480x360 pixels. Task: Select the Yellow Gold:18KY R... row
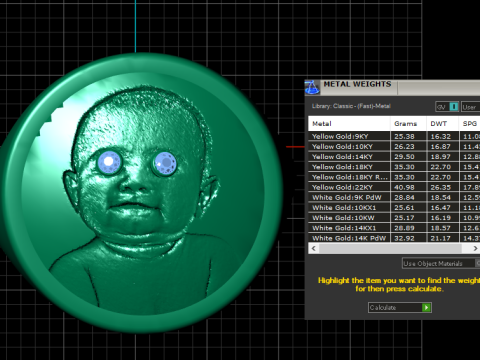[394, 177]
